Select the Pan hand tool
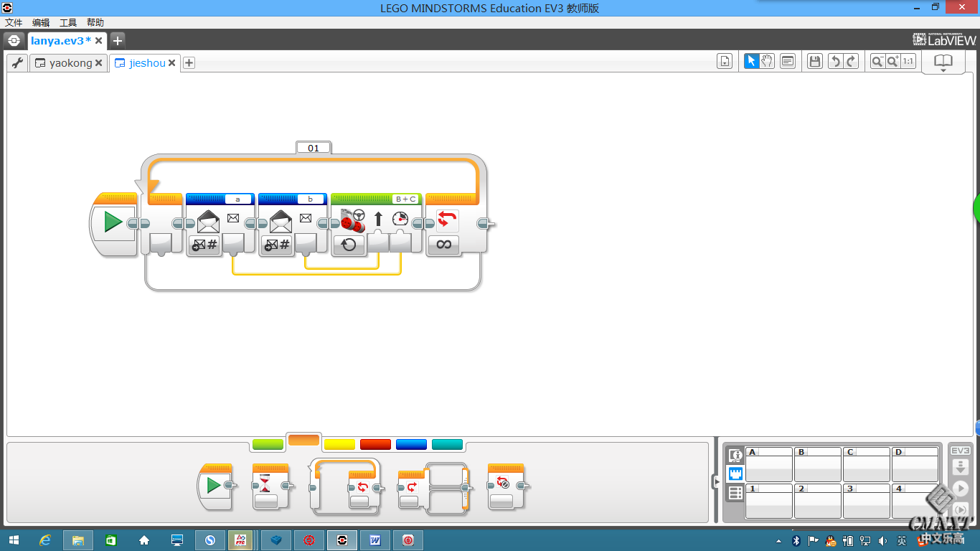This screenshot has width=980, height=551. point(767,62)
